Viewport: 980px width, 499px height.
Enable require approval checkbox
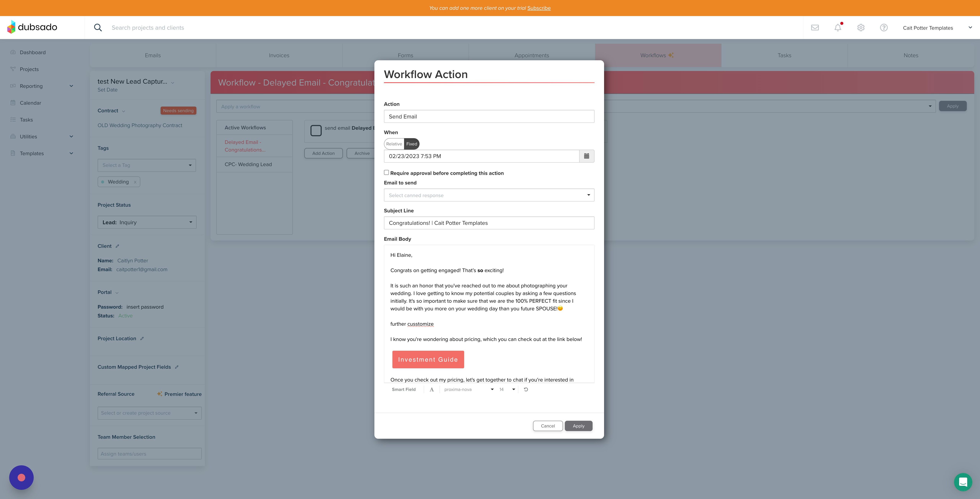(x=386, y=173)
